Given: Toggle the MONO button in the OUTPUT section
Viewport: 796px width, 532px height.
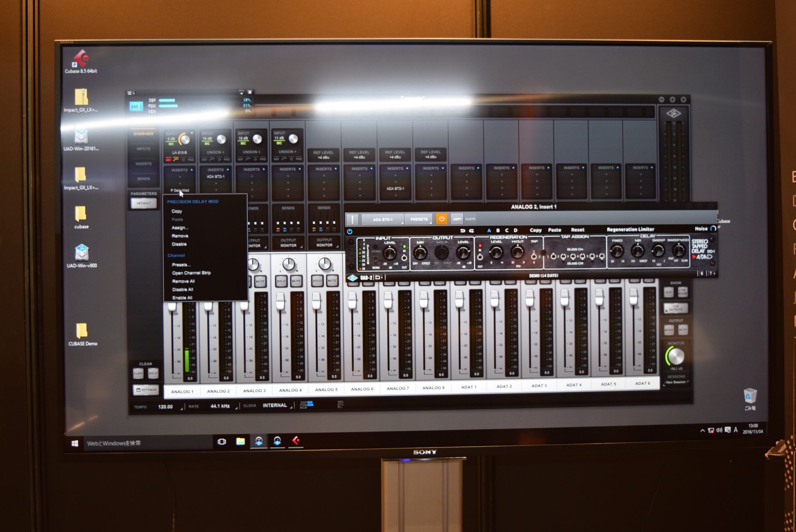Looking at the screenshot, I should coord(669,330).
